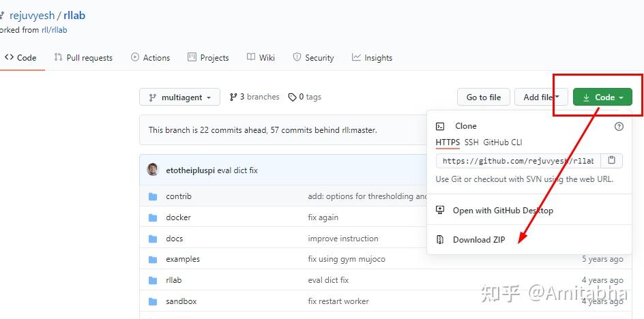644x319 pixels.
Task: Open the multiagent branch dropdown
Action: coord(179,97)
